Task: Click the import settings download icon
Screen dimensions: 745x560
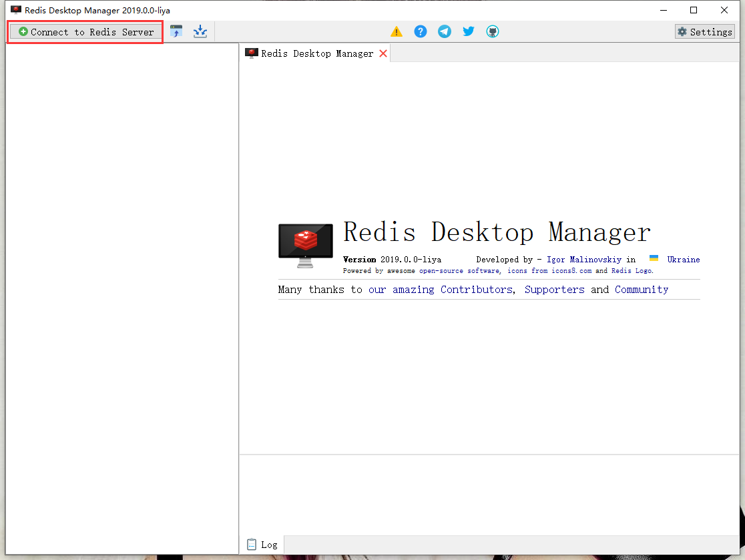Action: pos(200,31)
